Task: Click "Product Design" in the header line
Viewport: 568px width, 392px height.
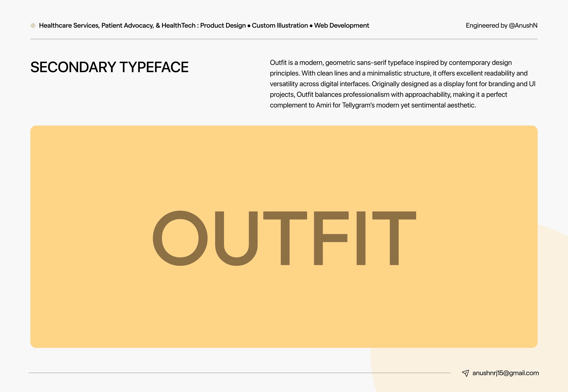Action: [x=223, y=26]
